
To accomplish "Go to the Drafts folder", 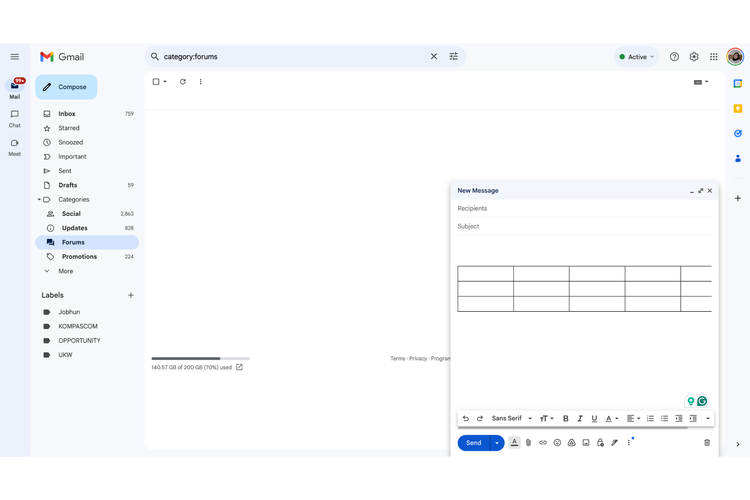I will 67,185.
